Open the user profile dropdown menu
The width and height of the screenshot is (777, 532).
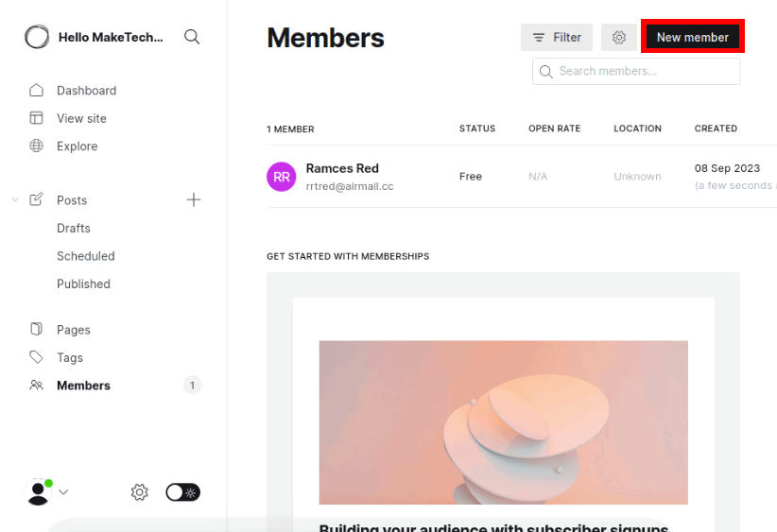tap(47, 492)
